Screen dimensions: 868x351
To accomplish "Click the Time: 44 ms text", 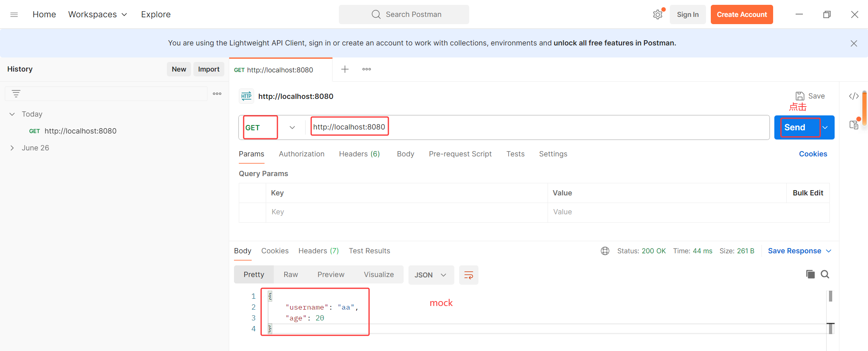I will click(693, 251).
